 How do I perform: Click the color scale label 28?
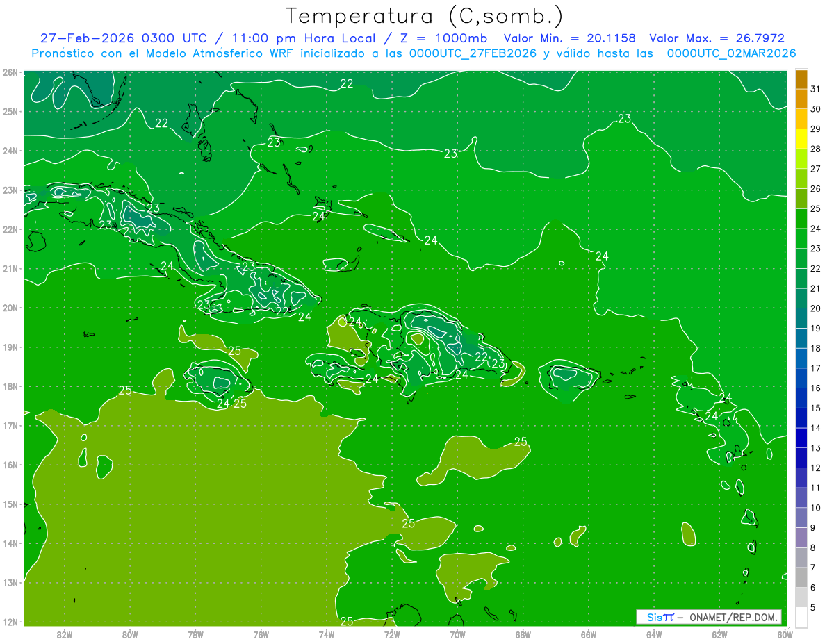point(815,149)
